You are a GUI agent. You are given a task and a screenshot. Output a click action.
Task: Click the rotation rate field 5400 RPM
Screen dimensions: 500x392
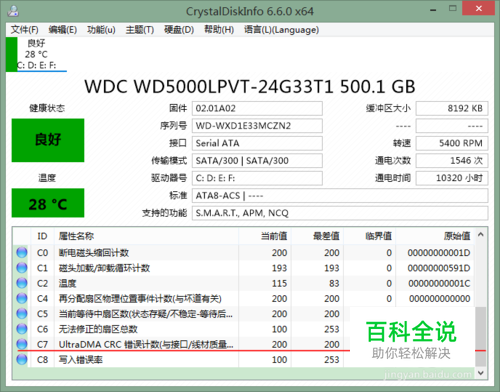tap(452, 143)
